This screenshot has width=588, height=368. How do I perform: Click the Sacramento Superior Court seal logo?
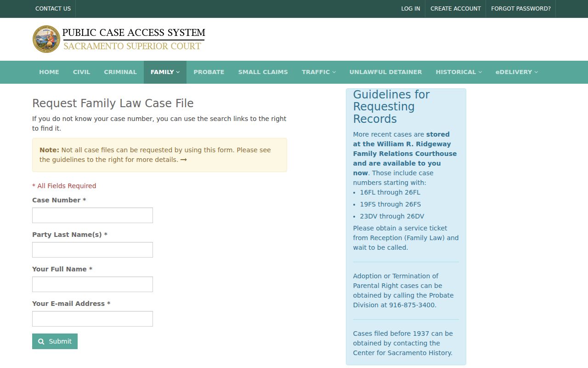coord(46,39)
